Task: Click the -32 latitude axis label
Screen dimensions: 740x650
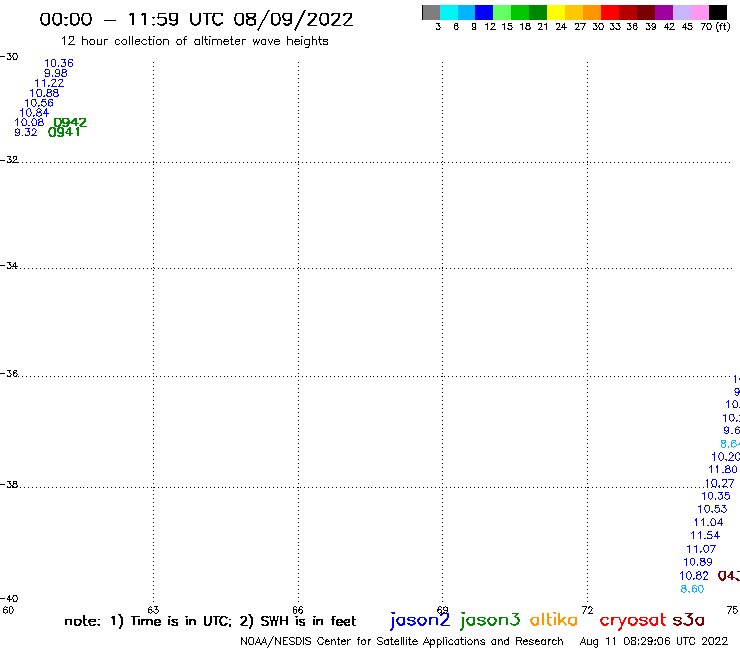Action: click(x=9, y=160)
